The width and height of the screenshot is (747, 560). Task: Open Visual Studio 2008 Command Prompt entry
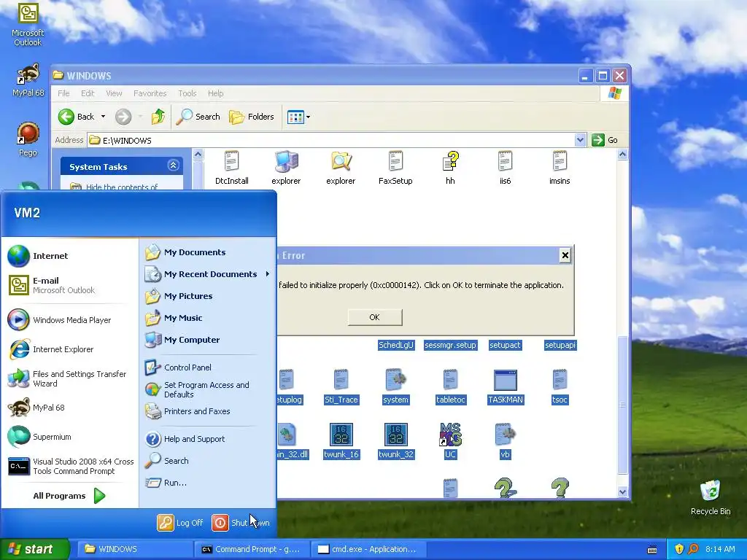[x=70, y=466]
